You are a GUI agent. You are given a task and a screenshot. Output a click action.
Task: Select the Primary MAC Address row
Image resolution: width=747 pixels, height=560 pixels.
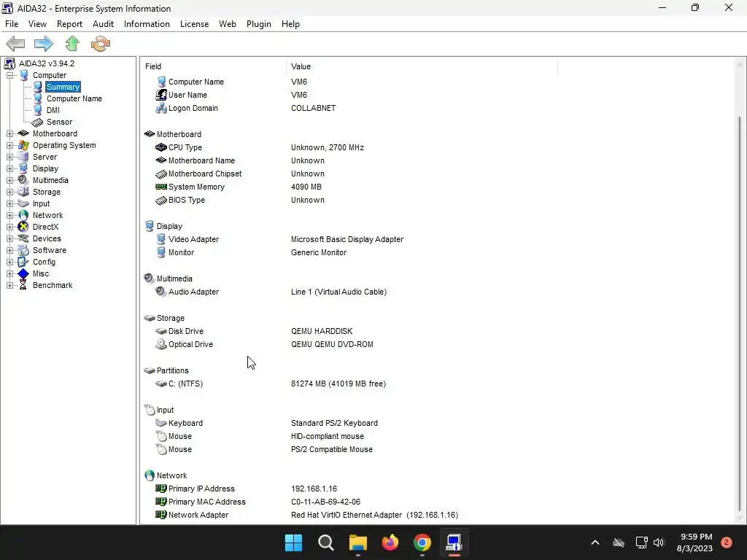(350, 502)
